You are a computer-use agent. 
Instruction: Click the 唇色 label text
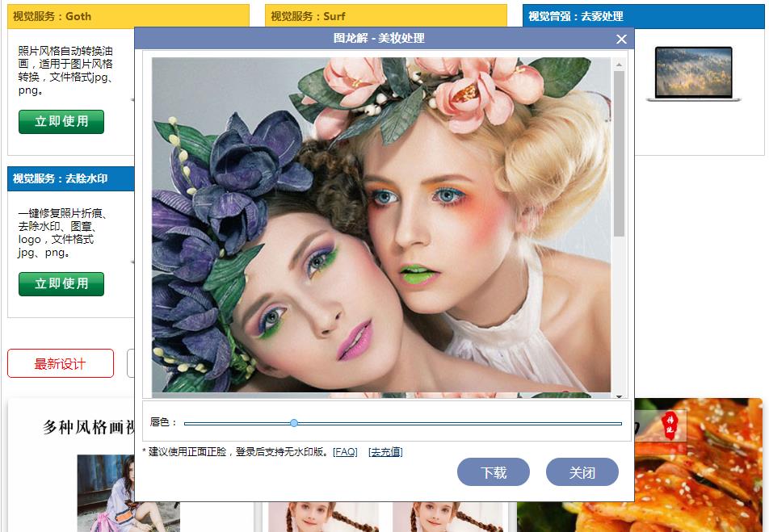pos(162,422)
